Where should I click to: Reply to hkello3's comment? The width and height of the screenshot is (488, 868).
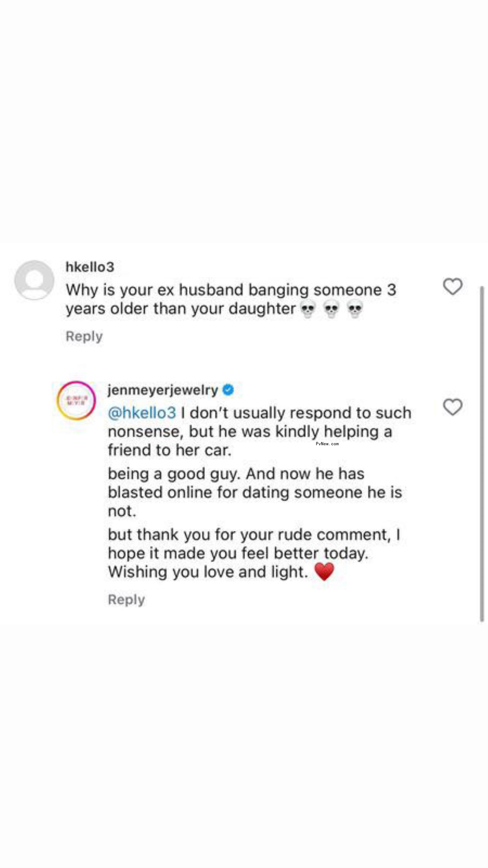[x=84, y=336]
